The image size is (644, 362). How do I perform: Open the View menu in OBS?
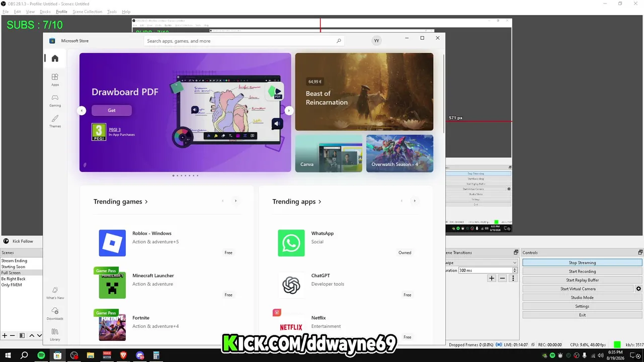click(x=30, y=12)
